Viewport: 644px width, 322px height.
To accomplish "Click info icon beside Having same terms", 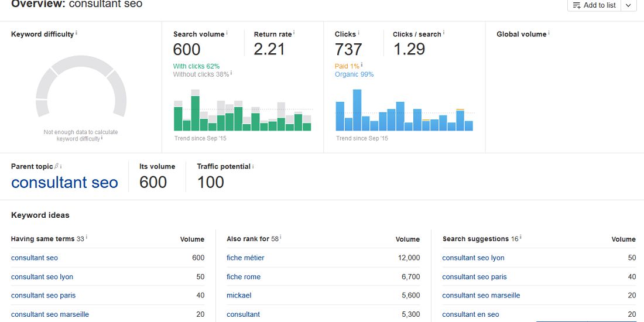I will tap(87, 238).
